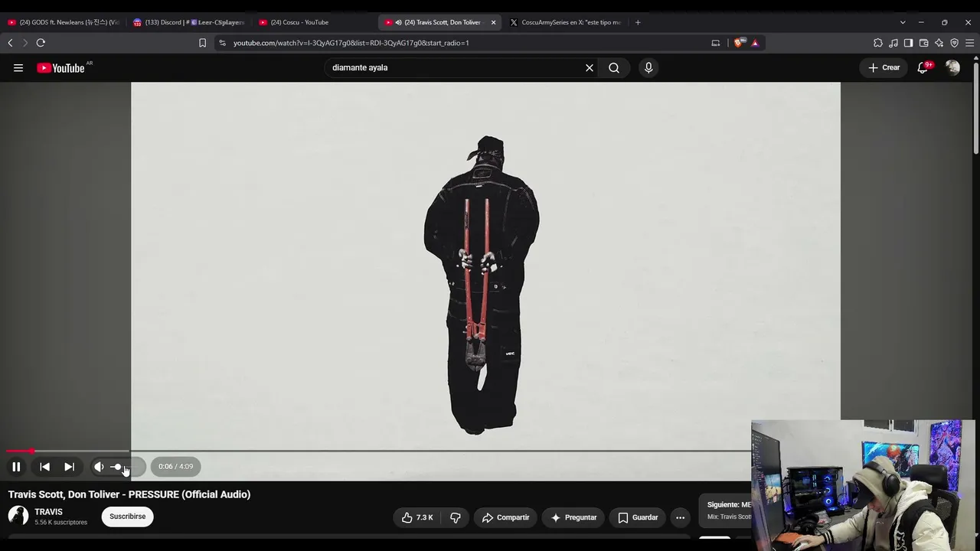Skip to the previous video
Screen dimensions: 980x551
pos(45,467)
